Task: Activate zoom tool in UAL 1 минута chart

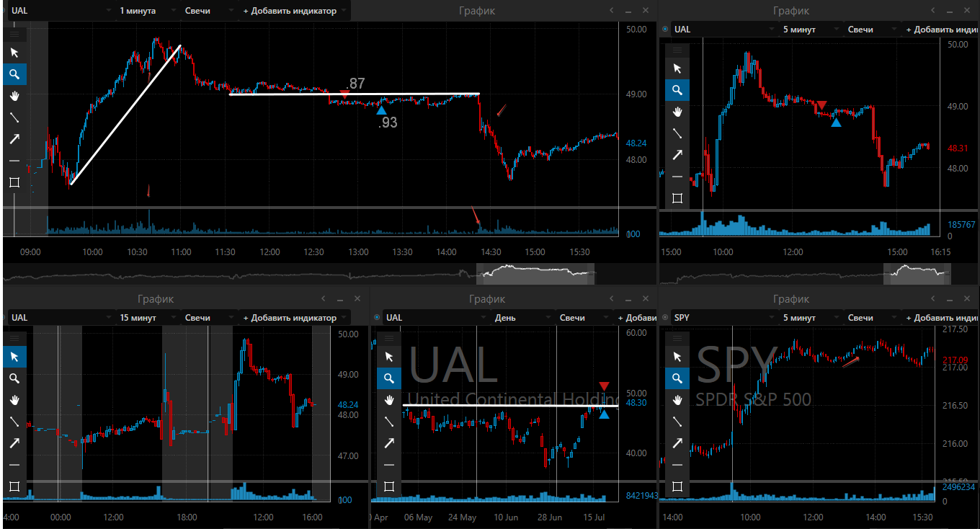Action: tap(14, 74)
